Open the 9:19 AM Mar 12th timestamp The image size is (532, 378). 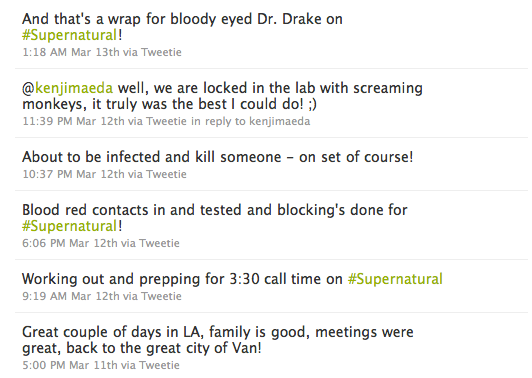click(71, 296)
